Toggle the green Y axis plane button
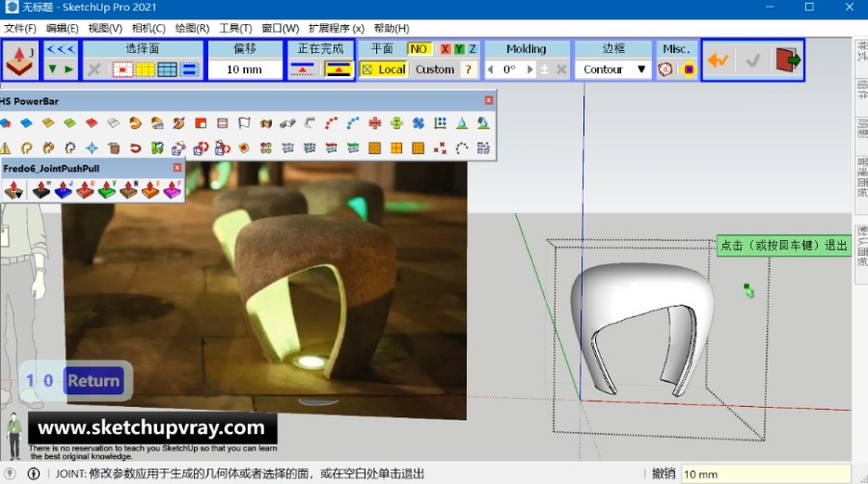The width and height of the screenshot is (868, 484). point(459,48)
